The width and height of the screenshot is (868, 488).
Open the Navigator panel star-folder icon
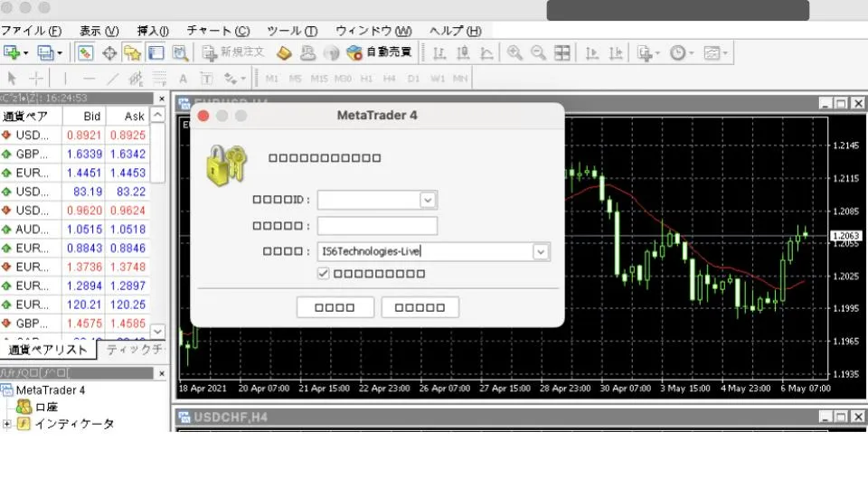click(x=132, y=52)
